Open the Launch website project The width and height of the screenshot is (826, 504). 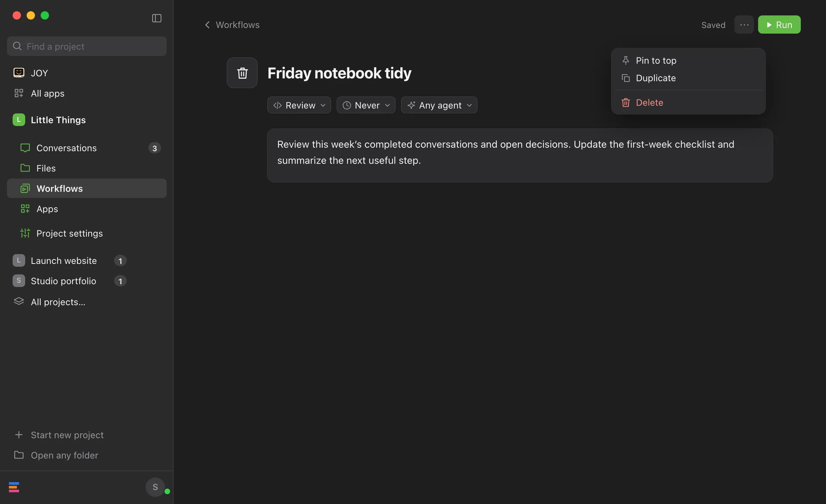click(x=64, y=260)
